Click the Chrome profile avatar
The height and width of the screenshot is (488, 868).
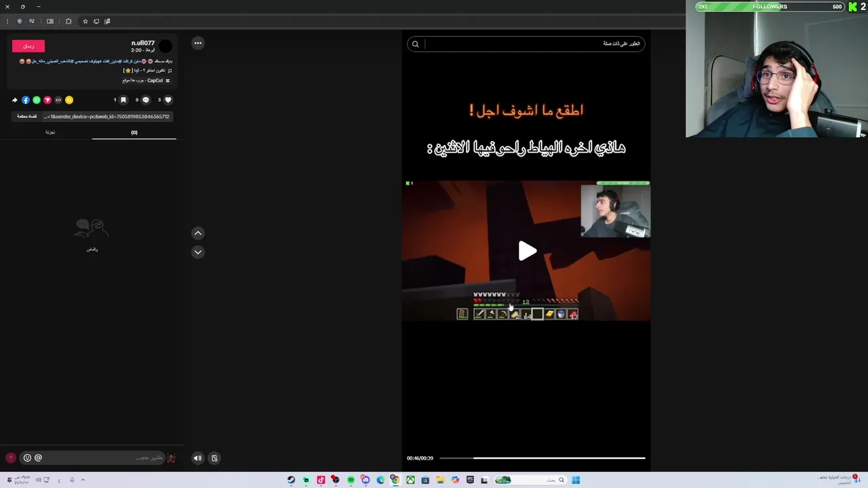(x=19, y=21)
